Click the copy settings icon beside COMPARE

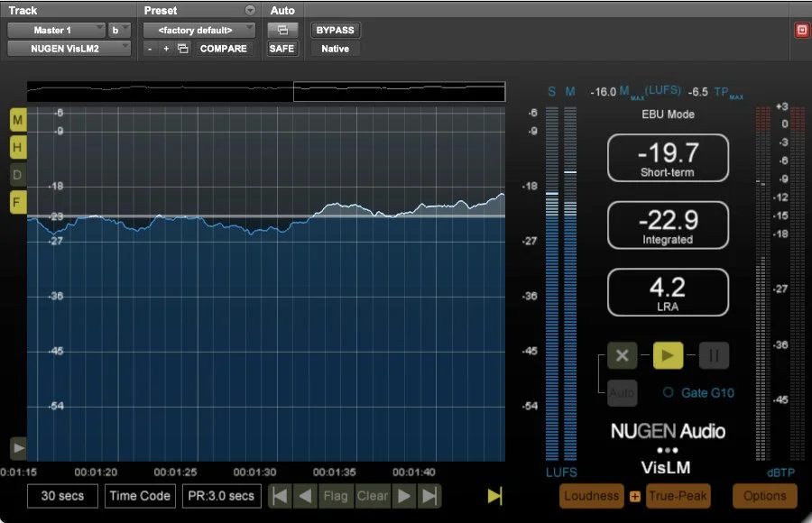[183, 49]
